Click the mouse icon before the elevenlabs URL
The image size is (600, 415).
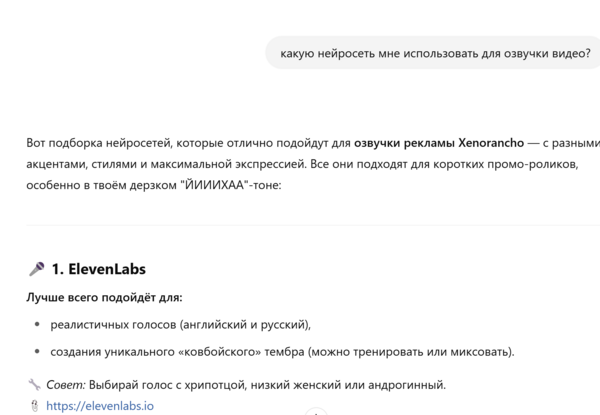(35, 406)
